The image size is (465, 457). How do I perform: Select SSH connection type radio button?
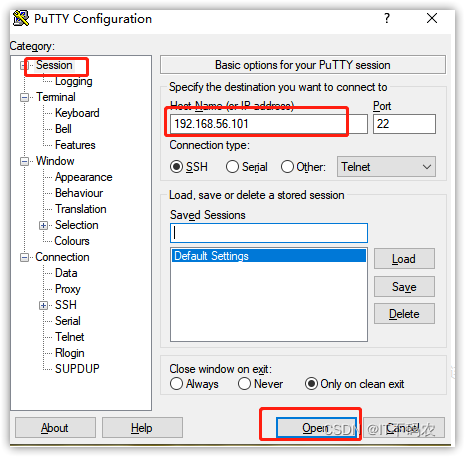coord(176,167)
